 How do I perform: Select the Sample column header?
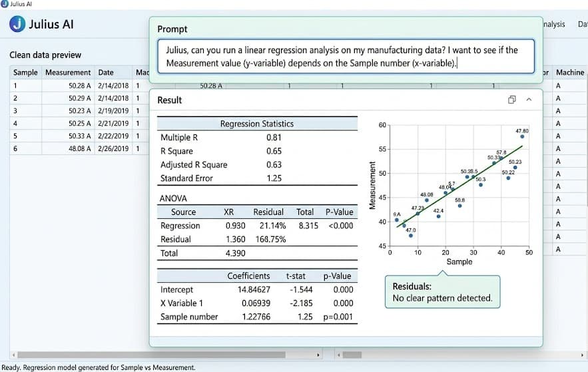point(25,73)
